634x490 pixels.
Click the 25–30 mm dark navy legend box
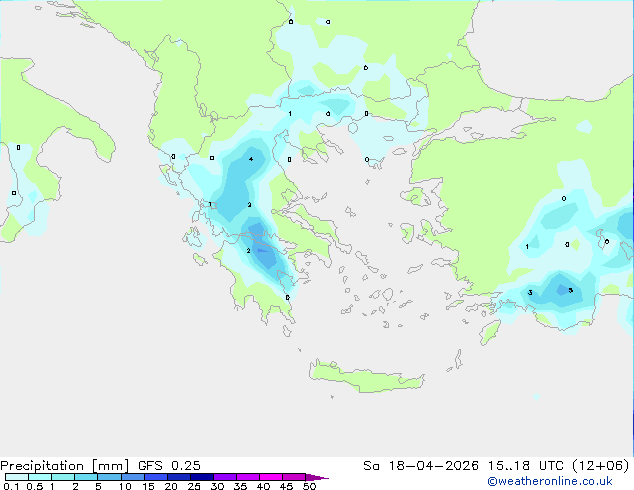pyautogui.click(x=202, y=477)
